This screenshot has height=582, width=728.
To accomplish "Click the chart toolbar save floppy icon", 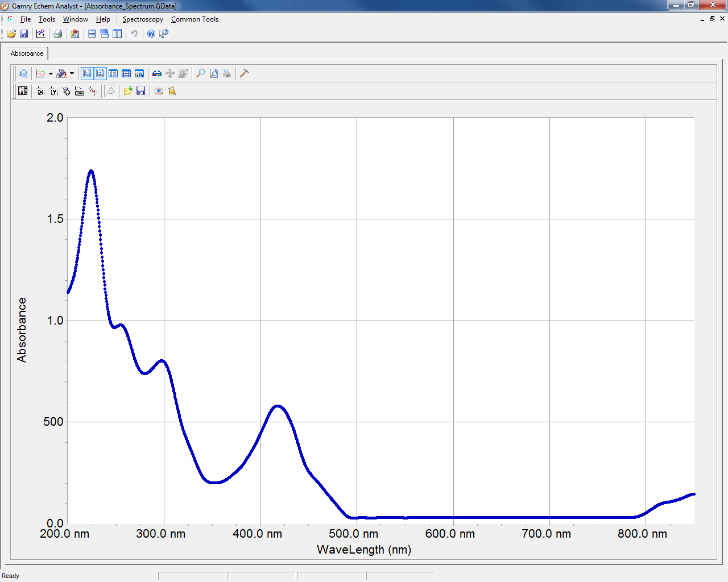I will pos(140,91).
